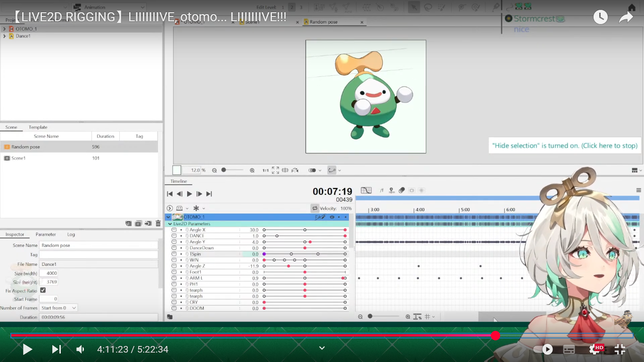Open the Number of Frames dropdown
This screenshot has height=362, width=644.
pos(59,308)
